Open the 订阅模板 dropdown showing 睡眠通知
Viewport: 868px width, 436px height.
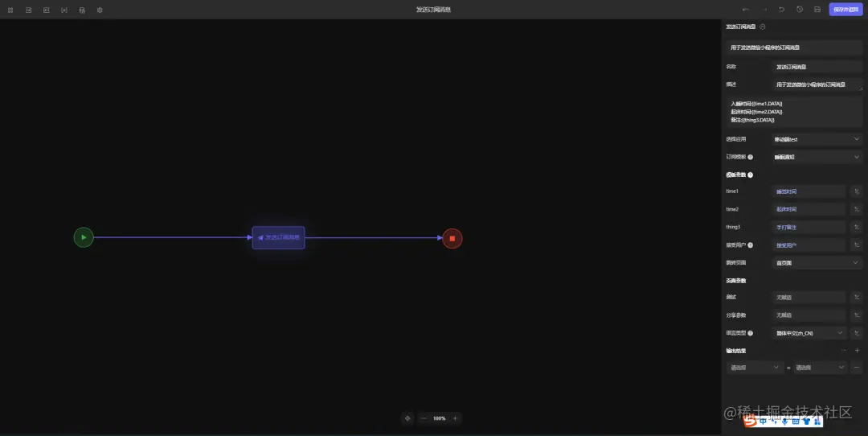(x=817, y=157)
